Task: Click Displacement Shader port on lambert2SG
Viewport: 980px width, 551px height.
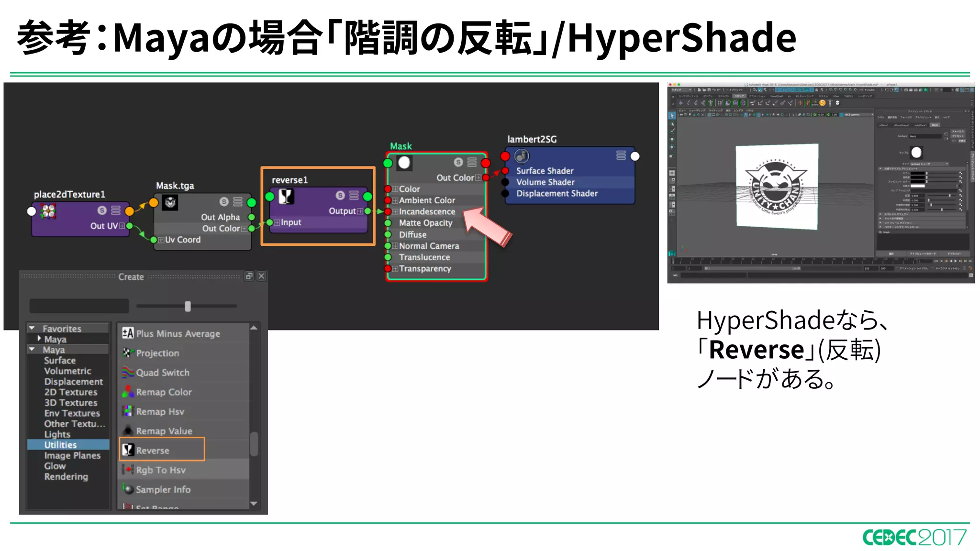Action: coord(505,194)
